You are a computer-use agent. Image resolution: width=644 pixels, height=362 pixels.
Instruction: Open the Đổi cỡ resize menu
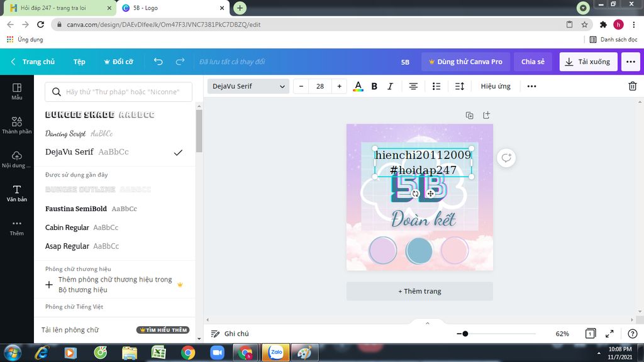[119, 62]
